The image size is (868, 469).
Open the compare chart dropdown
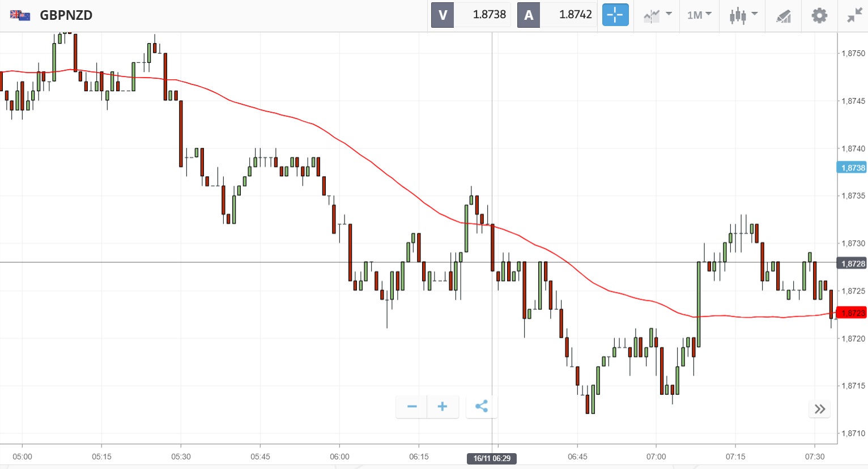point(658,15)
